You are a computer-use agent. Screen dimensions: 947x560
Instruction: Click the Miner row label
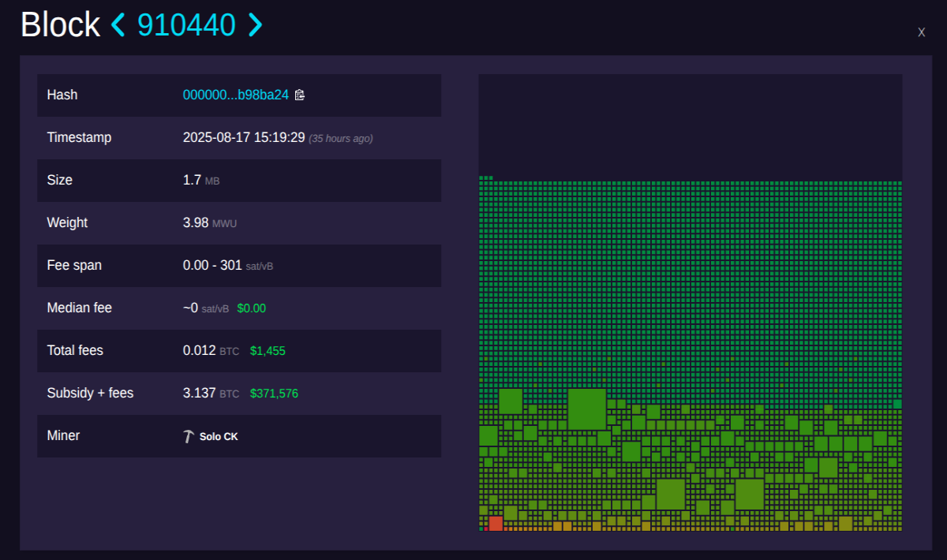point(63,435)
